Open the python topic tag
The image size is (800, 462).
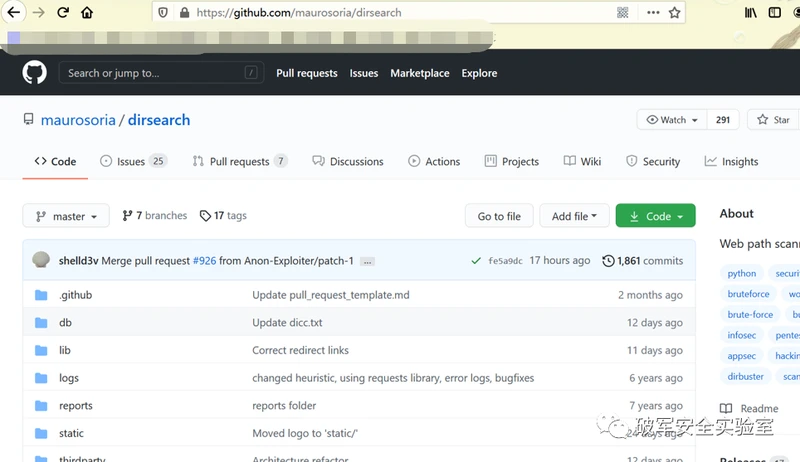click(741, 273)
